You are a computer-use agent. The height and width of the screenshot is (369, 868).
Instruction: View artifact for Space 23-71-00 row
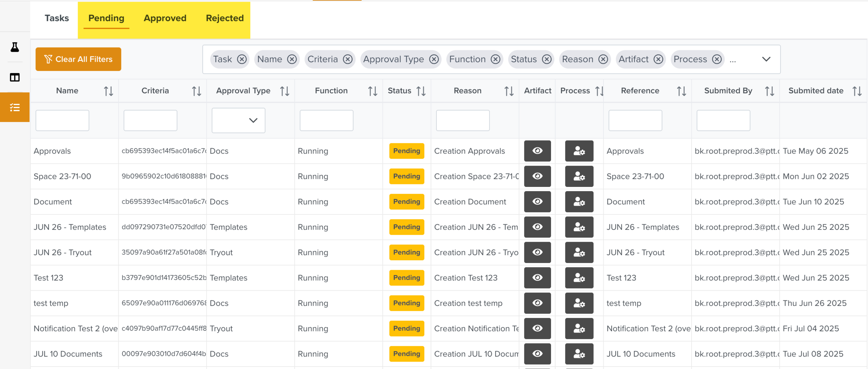[537, 176]
